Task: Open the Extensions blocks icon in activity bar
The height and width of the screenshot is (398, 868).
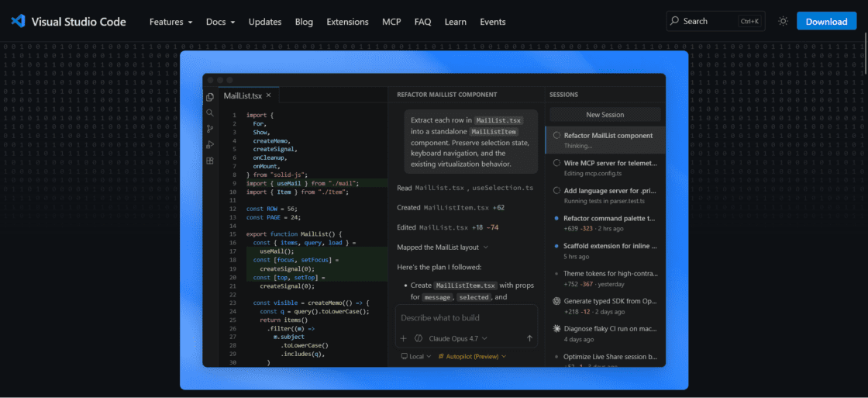Action: 210,161
